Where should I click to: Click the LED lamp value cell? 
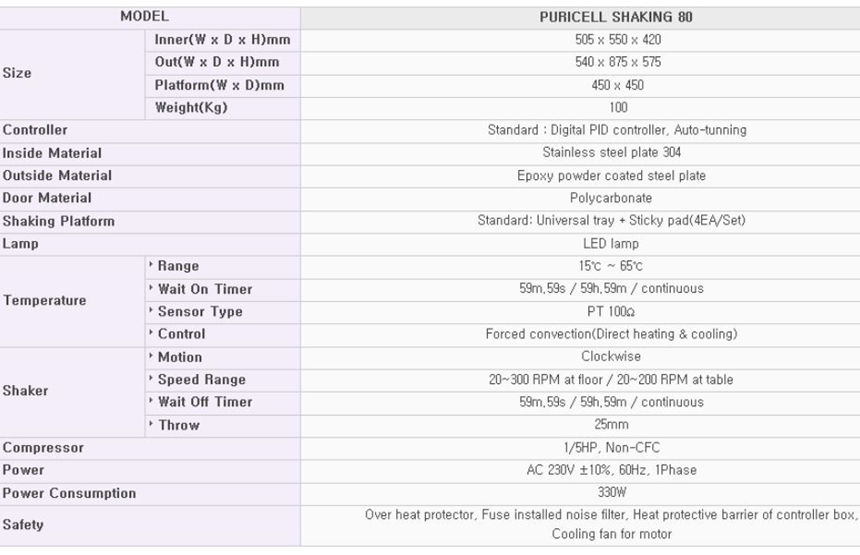coord(611,244)
